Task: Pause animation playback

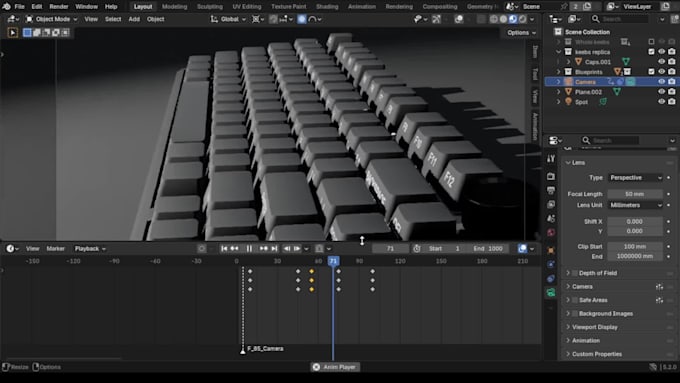Action: [249, 249]
